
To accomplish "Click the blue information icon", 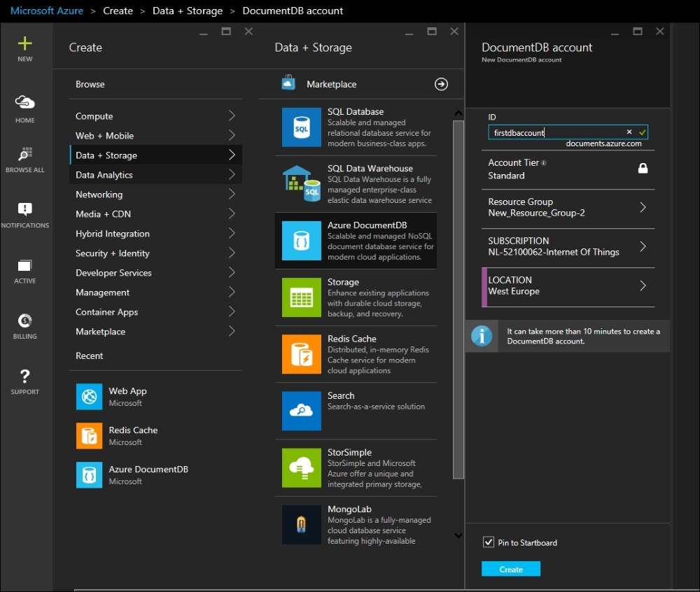I will tap(482, 336).
